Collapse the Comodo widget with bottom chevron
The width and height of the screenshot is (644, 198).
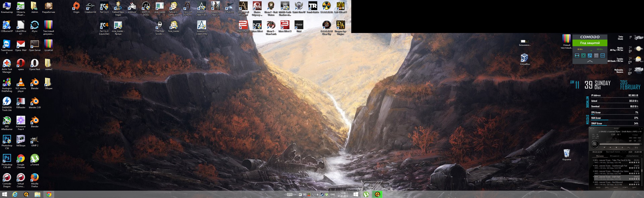tap(590, 61)
